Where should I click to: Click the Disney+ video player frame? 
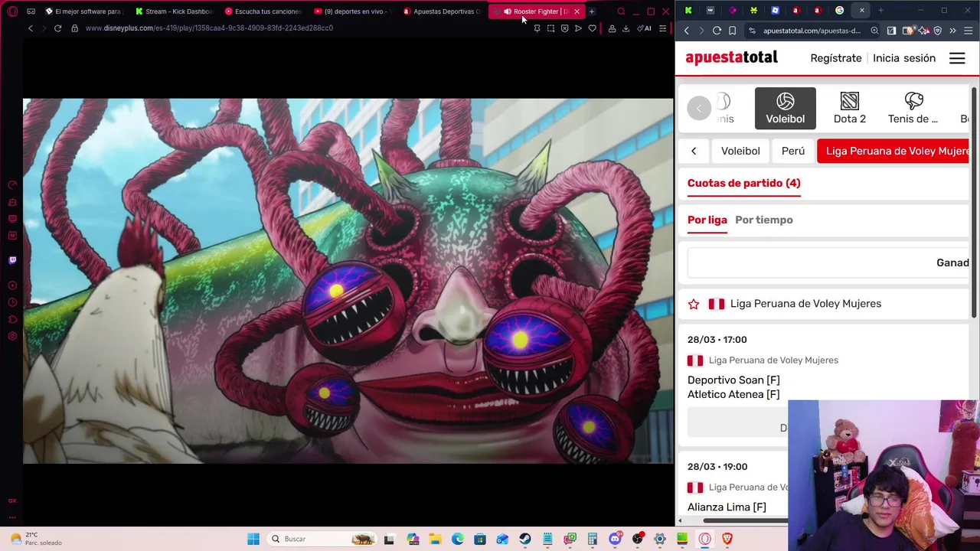point(348,281)
